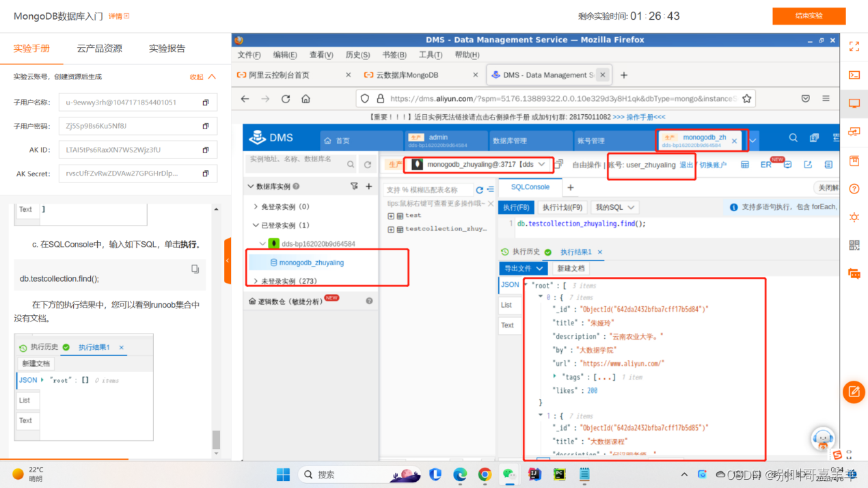
Task: Switch to the 云产品资源 tab
Action: click(100, 49)
